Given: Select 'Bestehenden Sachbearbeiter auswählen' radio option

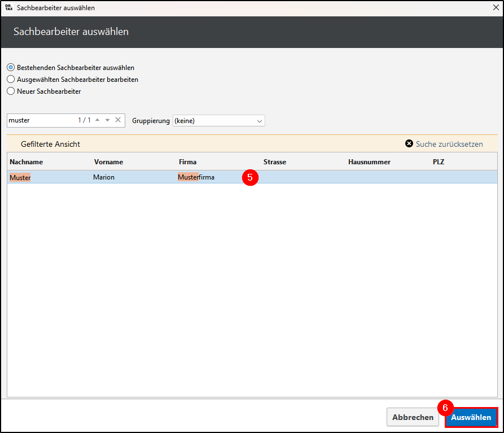Looking at the screenshot, I should pyautogui.click(x=11, y=68).
